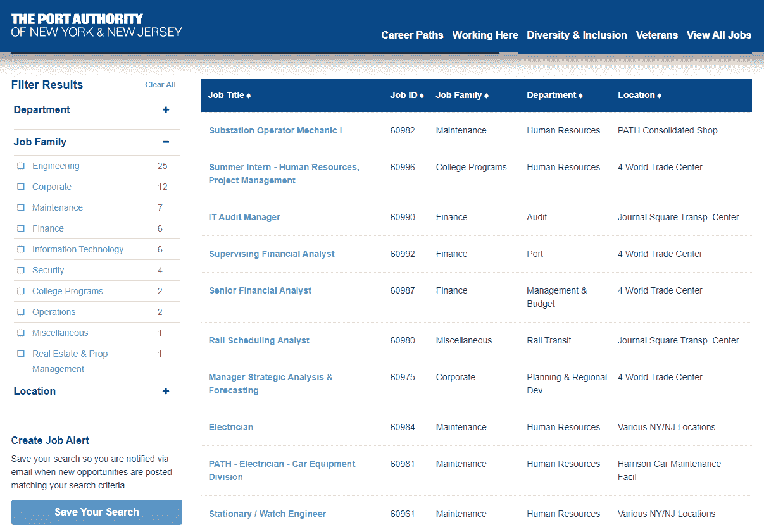The height and width of the screenshot is (532, 764).
Task: Click the Planning & Regional Dev cell
Action: tap(567, 384)
